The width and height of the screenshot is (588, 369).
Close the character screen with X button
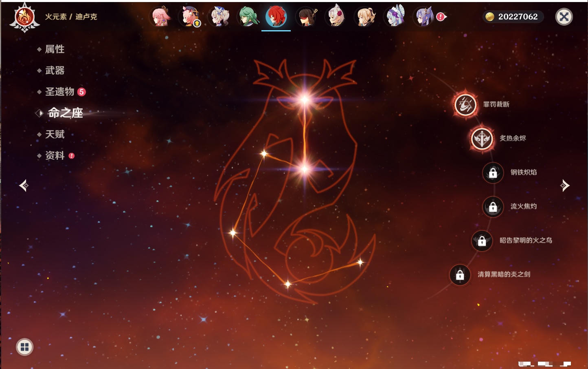click(564, 17)
